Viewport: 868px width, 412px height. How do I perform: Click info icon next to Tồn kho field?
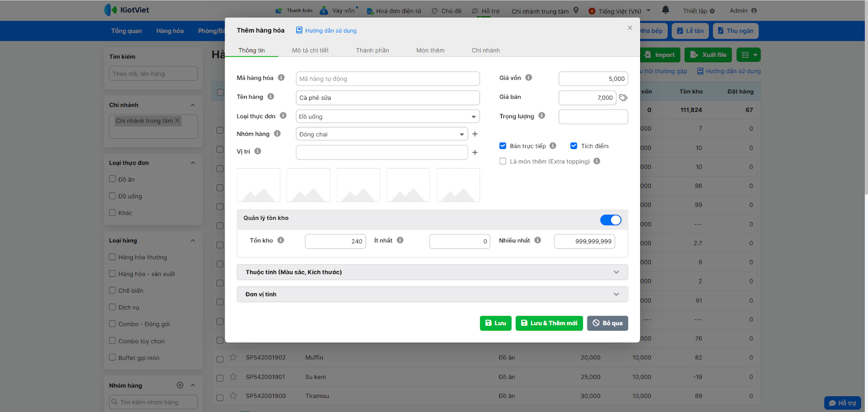pos(280,240)
